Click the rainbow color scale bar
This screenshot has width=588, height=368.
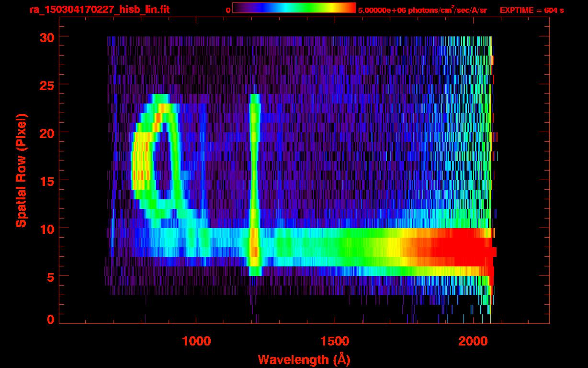point(294,8)
